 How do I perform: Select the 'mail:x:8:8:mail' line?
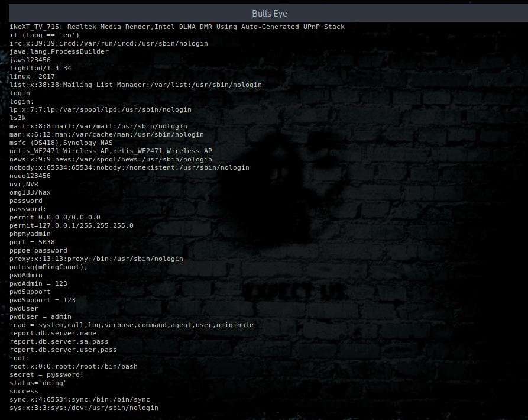coord(98,127)
